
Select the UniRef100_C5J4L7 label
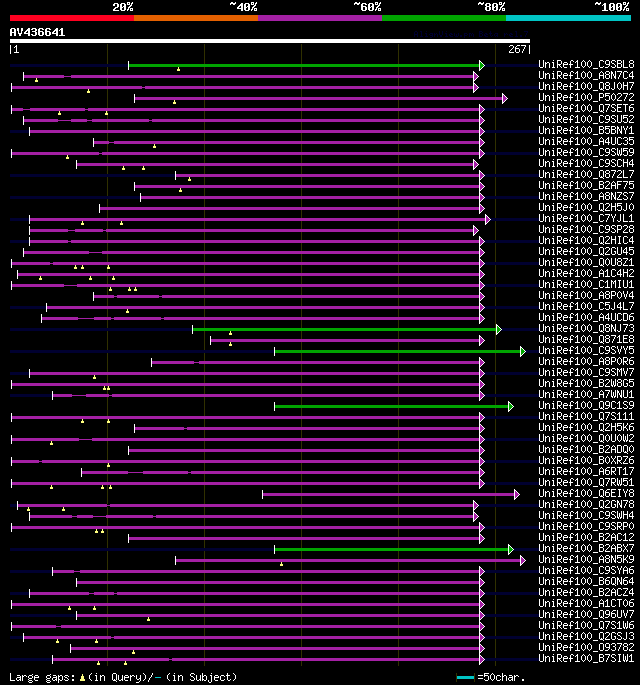(x=586, y=307)
